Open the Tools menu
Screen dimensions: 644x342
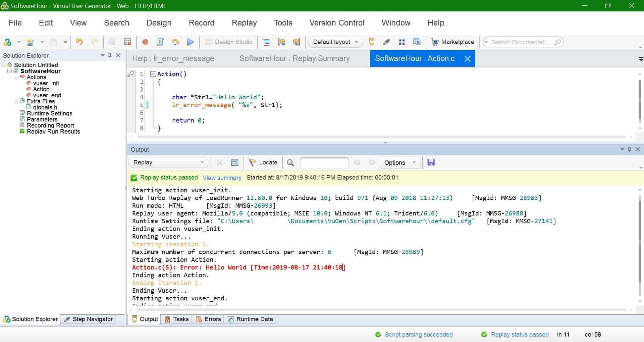coord(283,23)
